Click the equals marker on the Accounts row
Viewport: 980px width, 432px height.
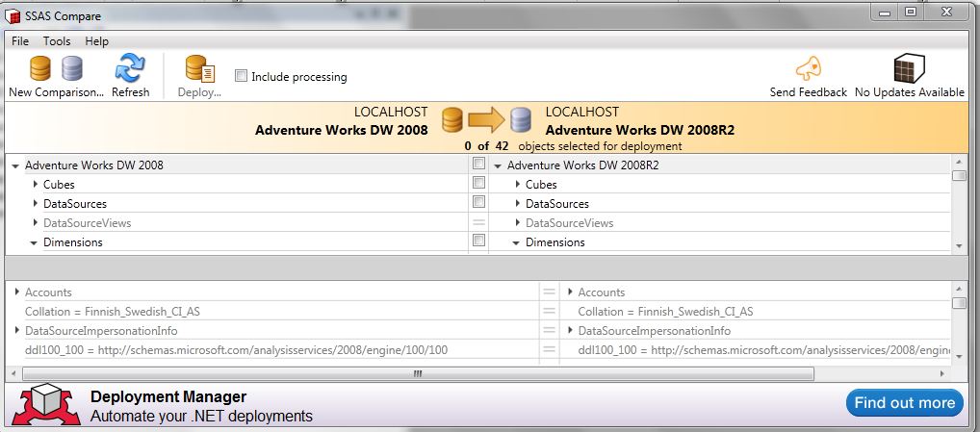coord(549,292)
